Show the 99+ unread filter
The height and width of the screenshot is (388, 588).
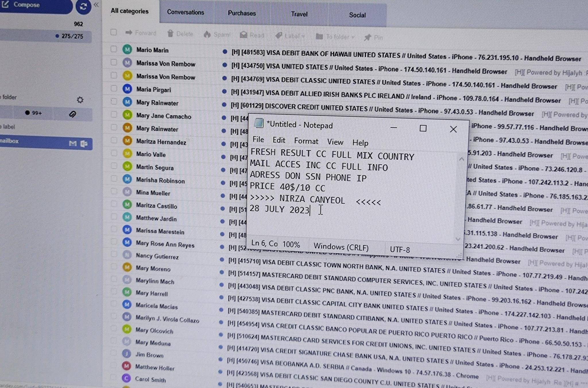point(34,113)
